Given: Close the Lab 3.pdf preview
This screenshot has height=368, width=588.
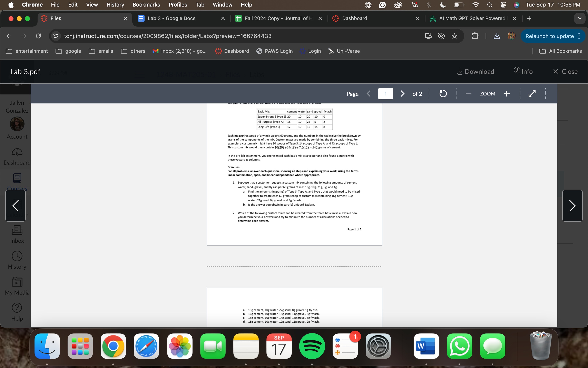Looking at the screenshot, I should click(x=565, y=72).
